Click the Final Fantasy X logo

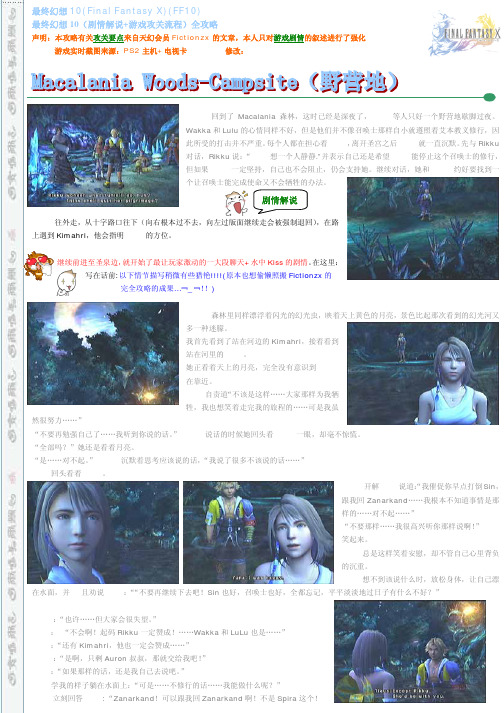[464, 34]
